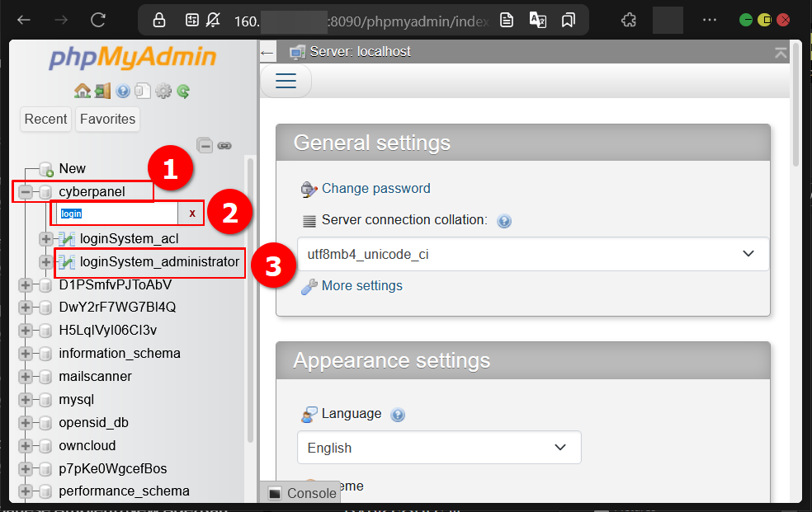The height and width of the screenshot is (512, 812).
Task: Click the table filter field containing login
Action: pos(117,214)
